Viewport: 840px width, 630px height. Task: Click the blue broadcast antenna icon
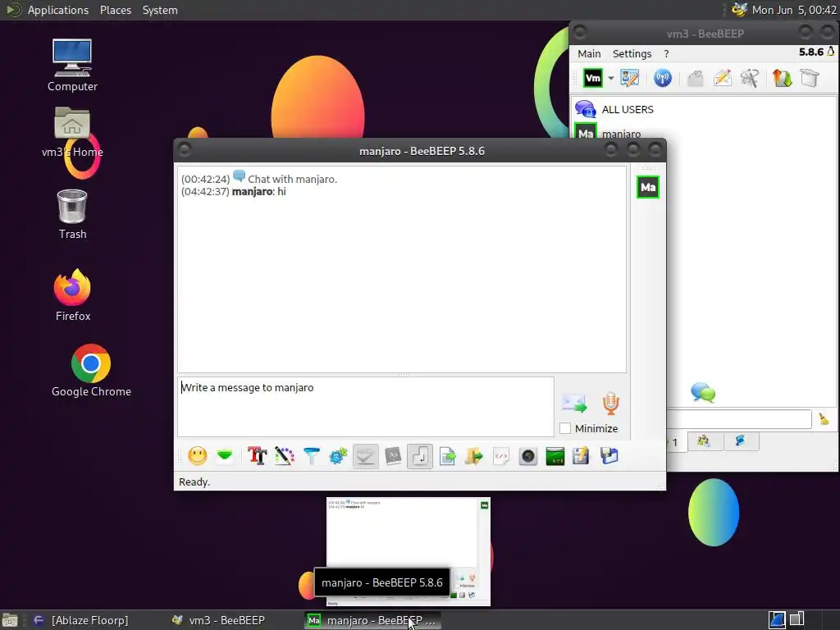[x=663, y=78]
